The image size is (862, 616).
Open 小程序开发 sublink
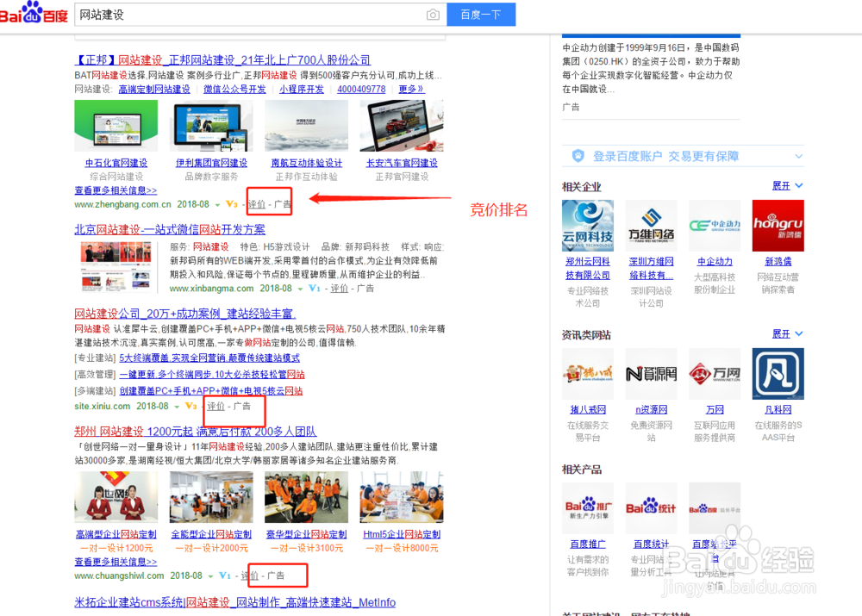tap(301, 89)
